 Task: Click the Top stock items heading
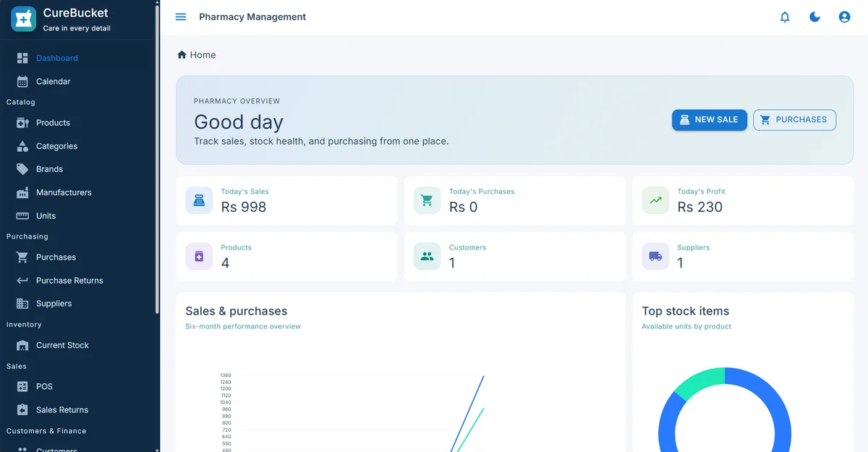(686, 311)
